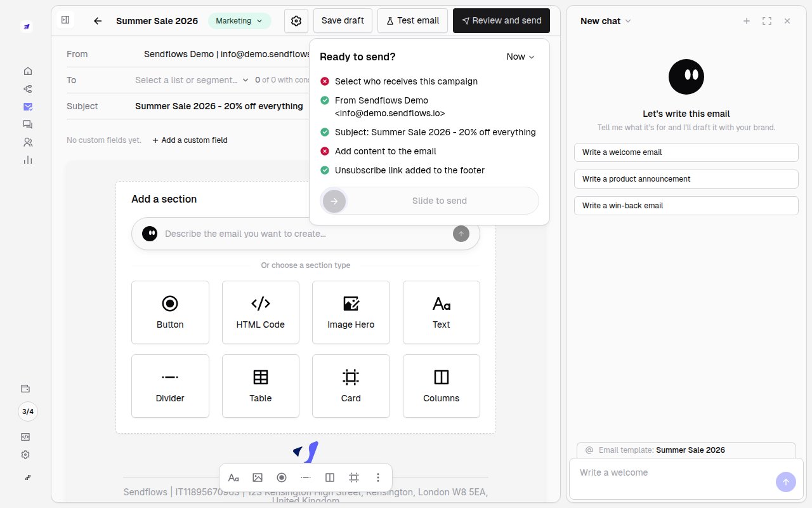The height and width of the screenshot is (508, 812).
Task: Open the Home page in sidebar
Action: 27,71
